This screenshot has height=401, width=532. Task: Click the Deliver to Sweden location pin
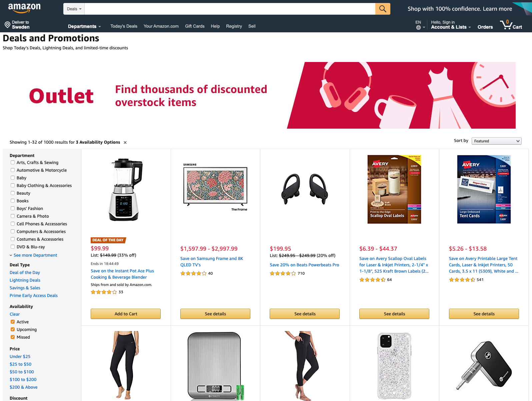[7, 25]
